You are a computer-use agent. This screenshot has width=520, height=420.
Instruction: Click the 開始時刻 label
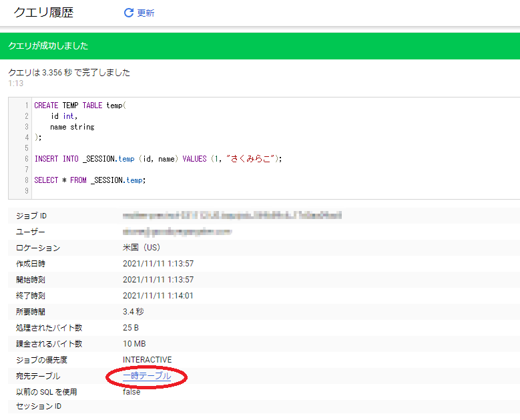pyautogui.click(x=31, y=280)
